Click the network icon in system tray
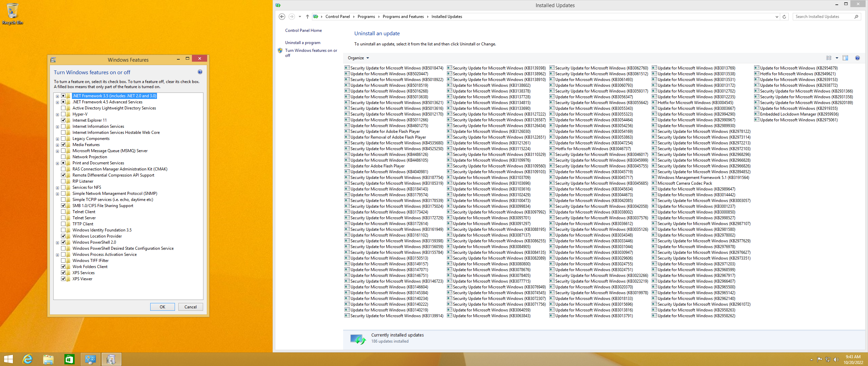868x366 pixels. (x=828, y=360)
